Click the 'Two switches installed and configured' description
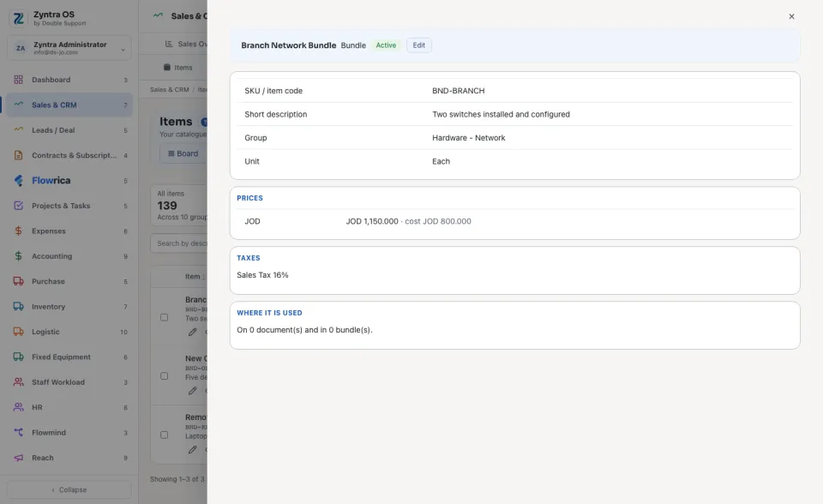 click(x=501, y=115)
